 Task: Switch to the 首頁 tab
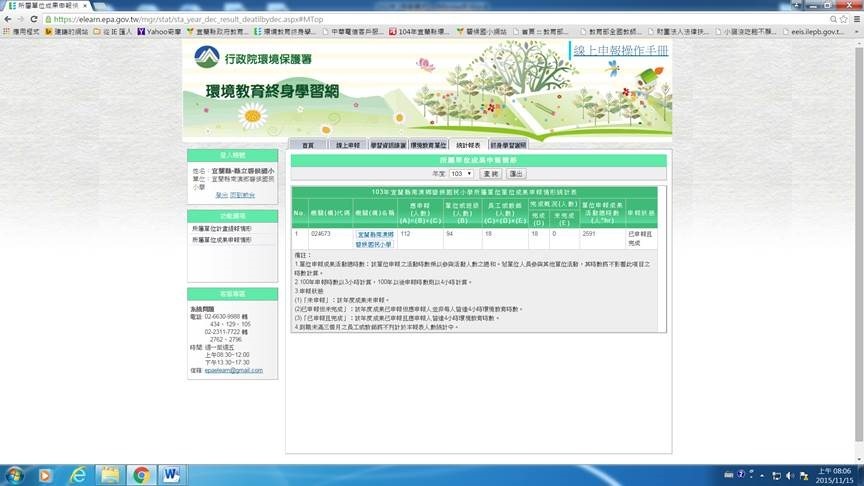(x=307, y=145)
